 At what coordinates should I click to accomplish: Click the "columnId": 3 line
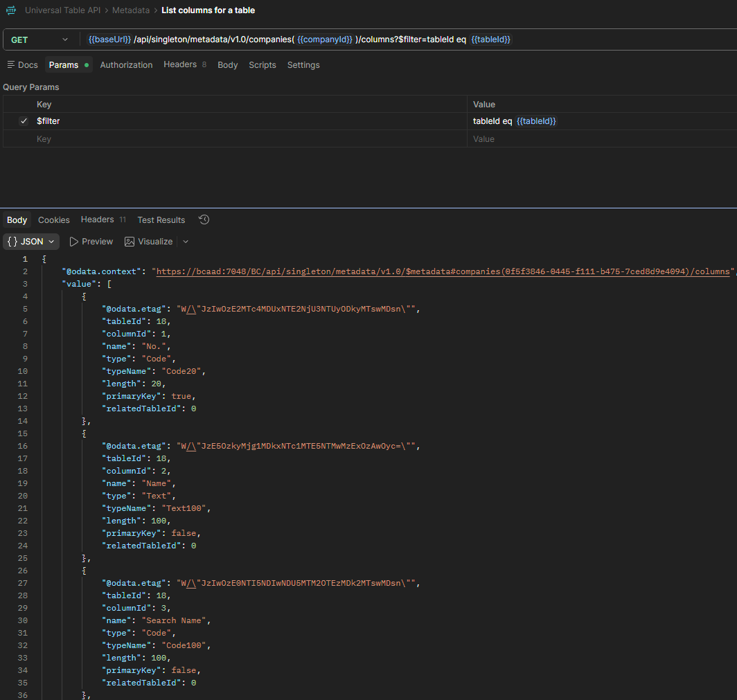pyautogui.click(x=136, y=608)
